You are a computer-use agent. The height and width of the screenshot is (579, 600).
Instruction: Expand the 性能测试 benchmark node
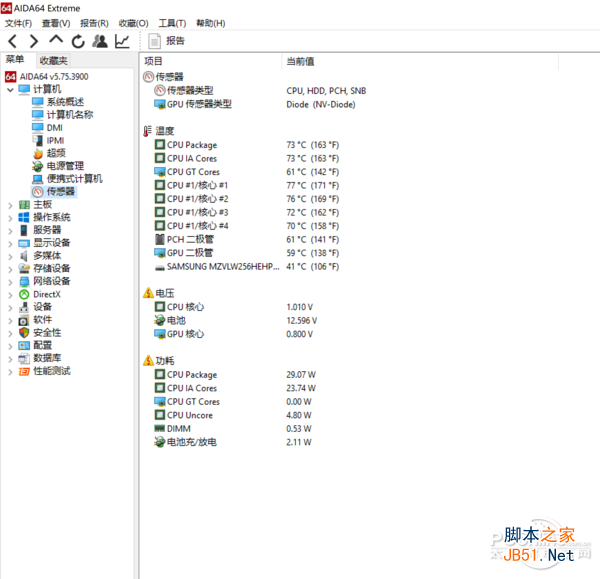click(10, 372)
